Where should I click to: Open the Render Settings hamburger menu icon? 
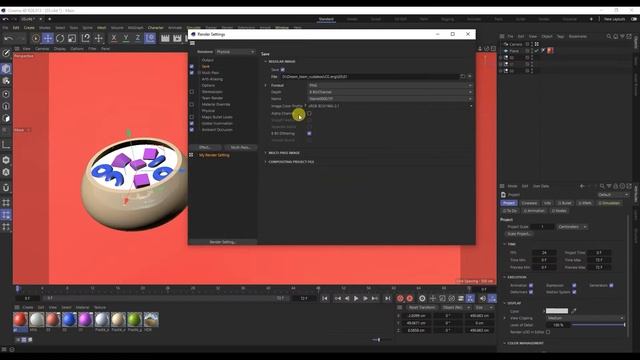192,43
